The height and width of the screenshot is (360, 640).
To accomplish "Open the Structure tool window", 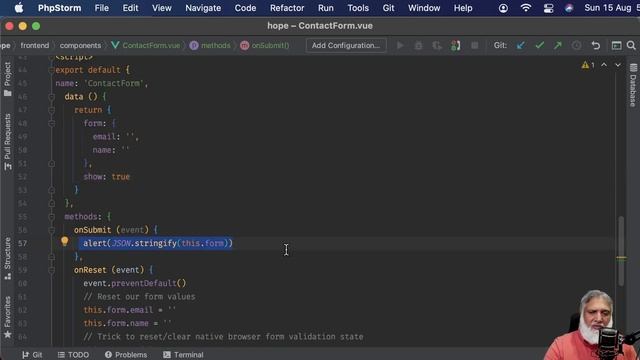I will click(x=7, y=258).
